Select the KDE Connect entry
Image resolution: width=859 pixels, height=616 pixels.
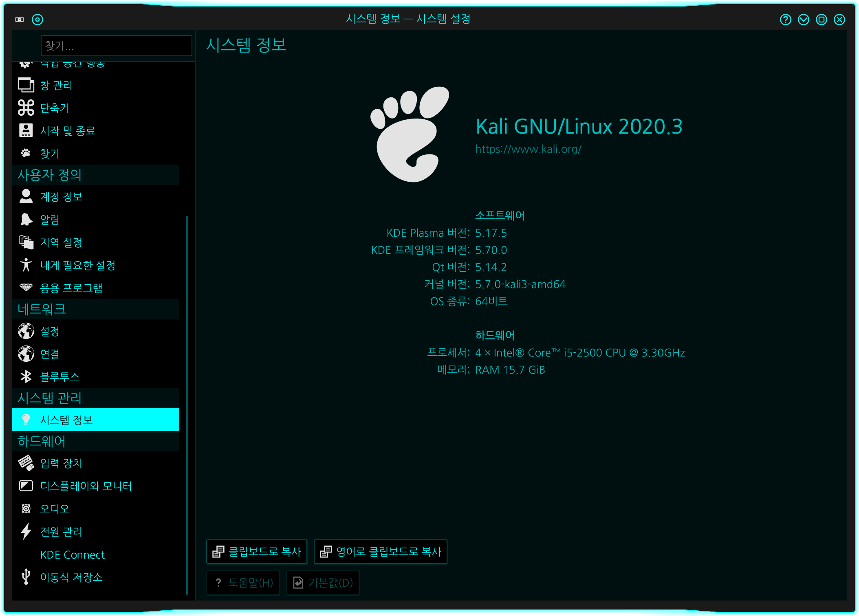[73, 554]
